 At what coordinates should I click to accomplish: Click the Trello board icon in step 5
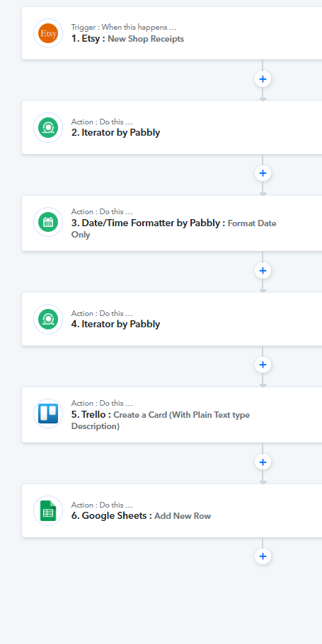pyautogui.click(x=48, y=414)
